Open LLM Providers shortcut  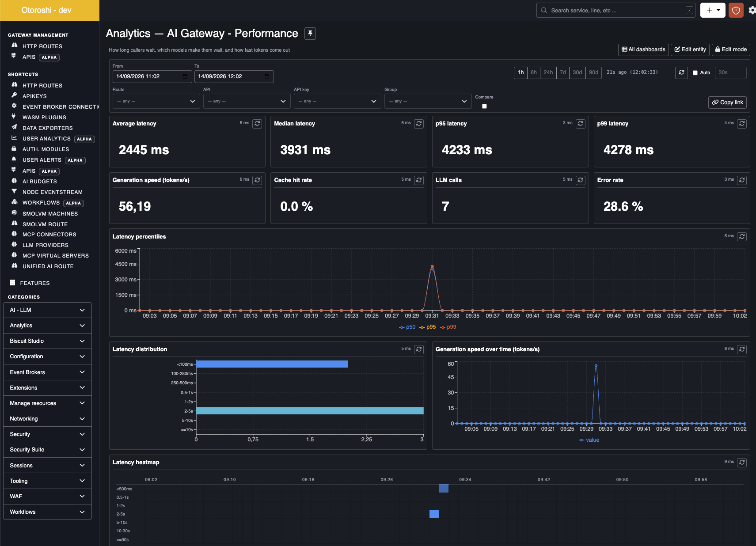[x=46, y=245]
